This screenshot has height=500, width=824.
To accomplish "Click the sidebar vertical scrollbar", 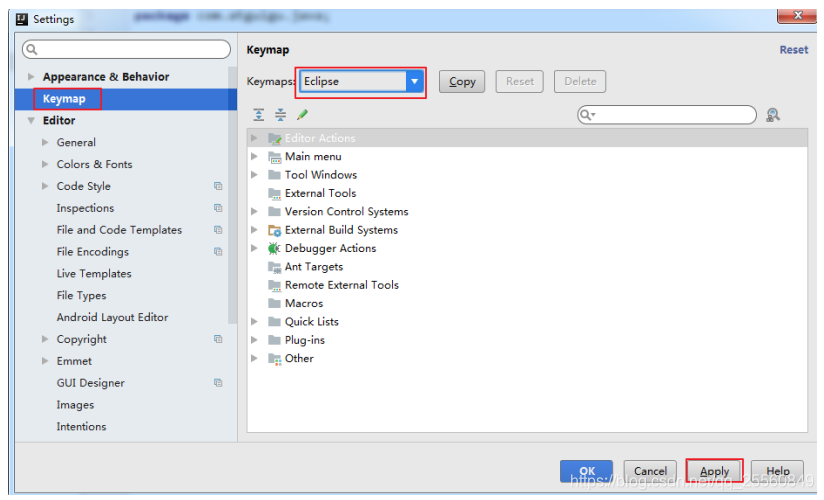I will [x=232, y=195].
